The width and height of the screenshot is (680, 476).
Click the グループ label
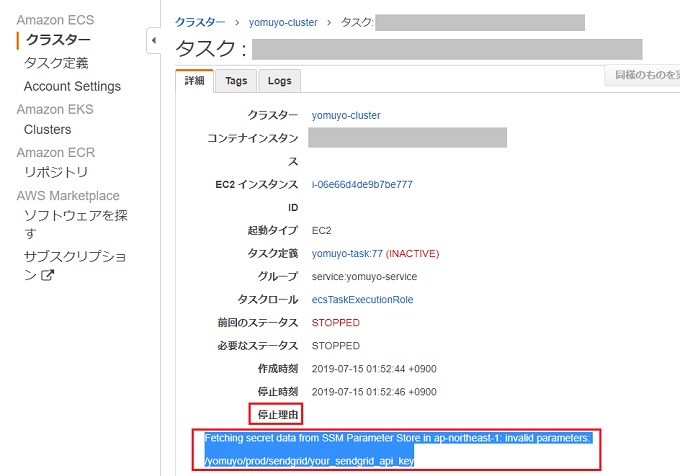click(278, 277)
